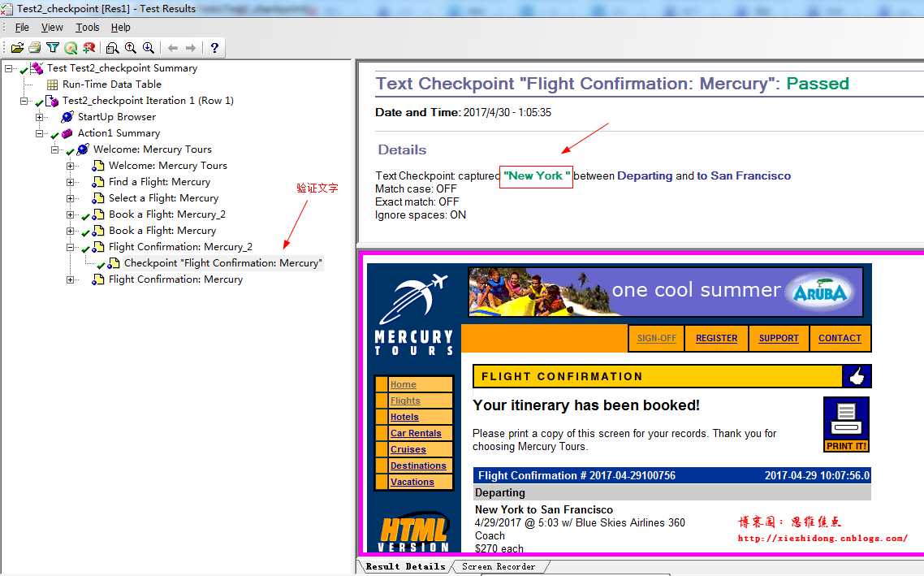
Task: Click the Print toolbar icon
Action: click(35, 48)
